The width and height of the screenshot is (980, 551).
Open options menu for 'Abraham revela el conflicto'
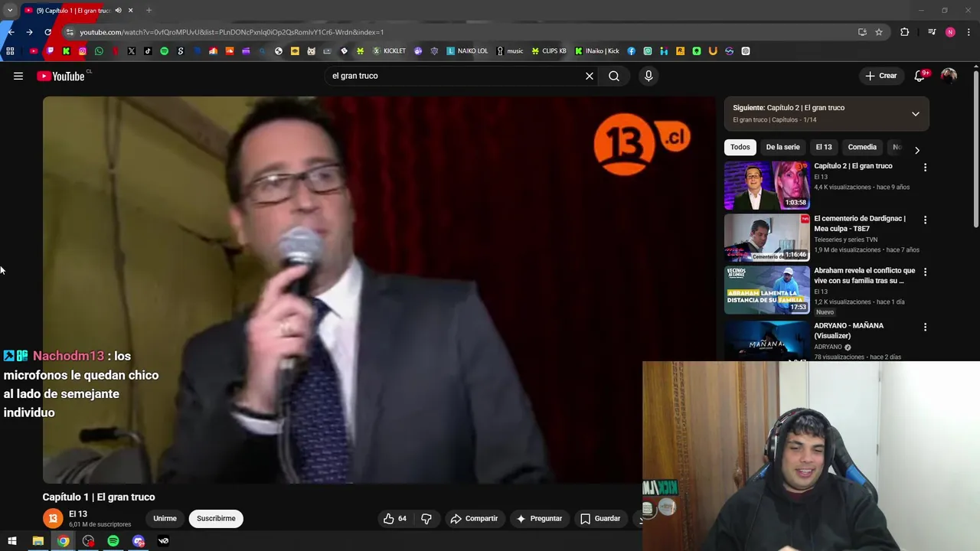[x=925, y=272]
